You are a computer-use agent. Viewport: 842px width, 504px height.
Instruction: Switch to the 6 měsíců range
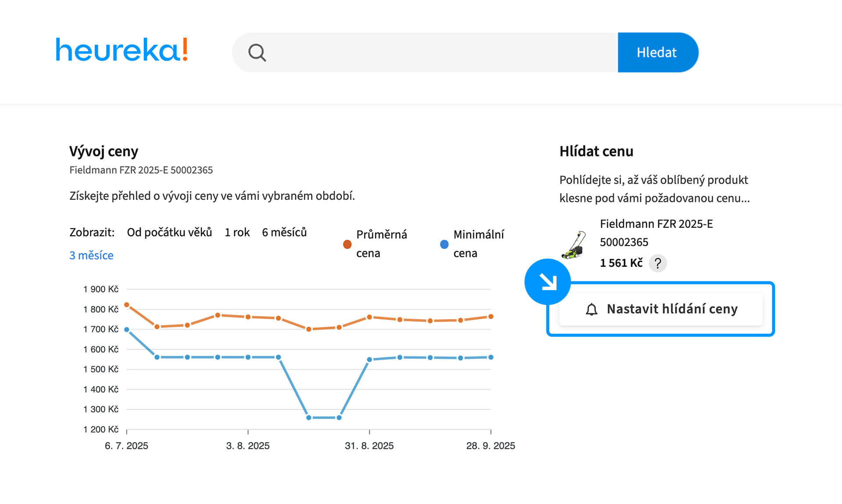pyautogui.click(x=284, y=232)
